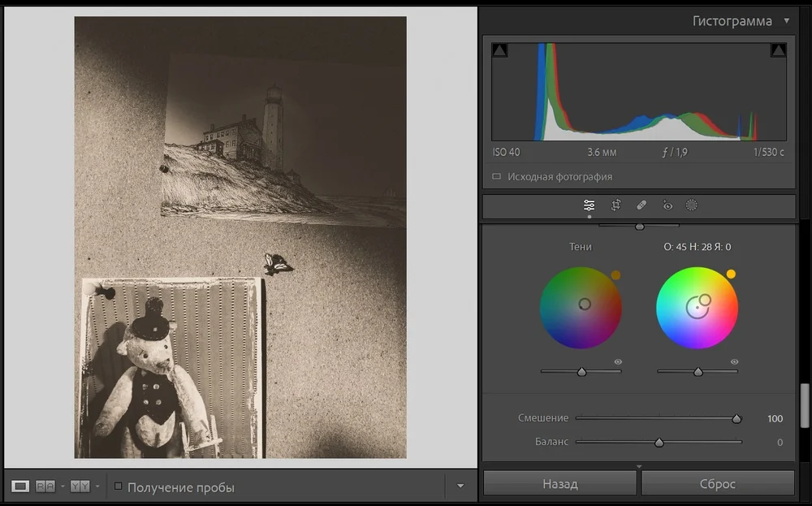Click the Смешение slider handle
Screen dimensions: 812x506
click(x=736, y=419)
